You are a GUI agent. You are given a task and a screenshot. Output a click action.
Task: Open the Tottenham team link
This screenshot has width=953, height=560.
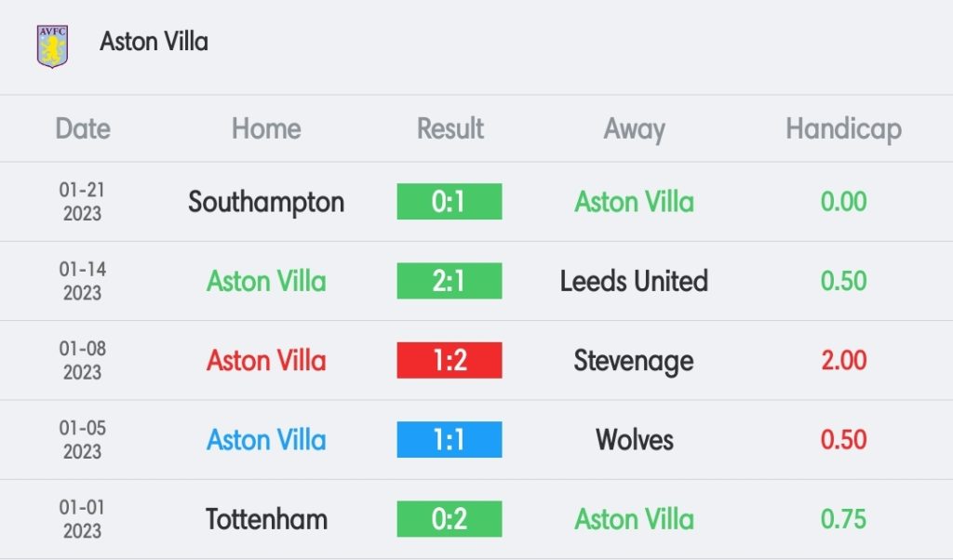coord(266,519)
